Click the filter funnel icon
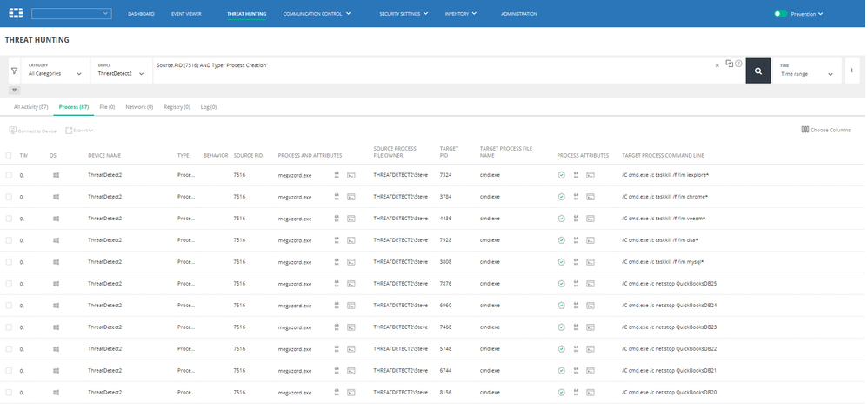Image resolution: width=868 pixels, height=404 pixels. 14,71
